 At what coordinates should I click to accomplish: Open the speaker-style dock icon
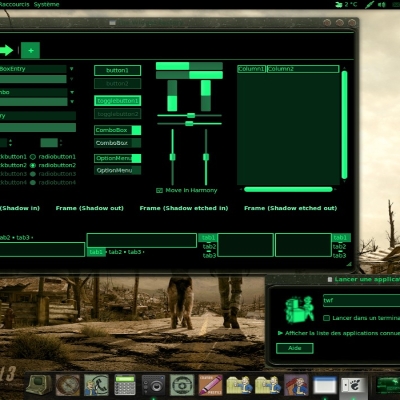[153, 385]
